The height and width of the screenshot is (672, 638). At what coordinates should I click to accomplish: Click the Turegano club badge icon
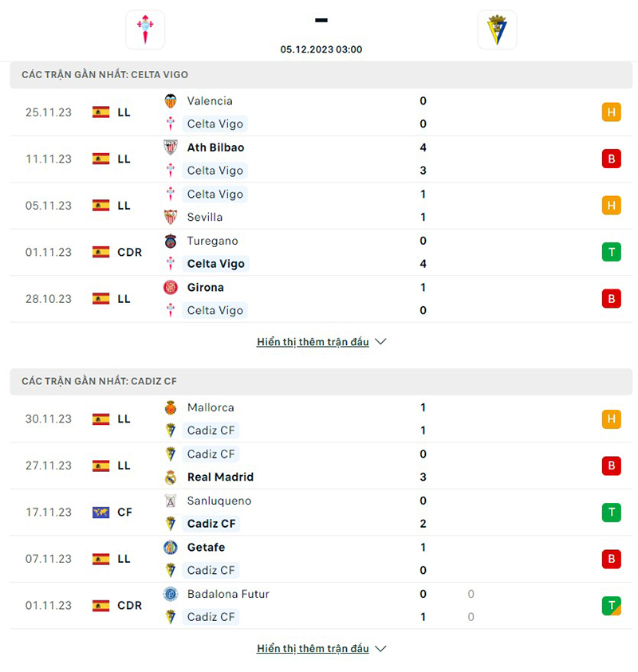coord(171,241)
